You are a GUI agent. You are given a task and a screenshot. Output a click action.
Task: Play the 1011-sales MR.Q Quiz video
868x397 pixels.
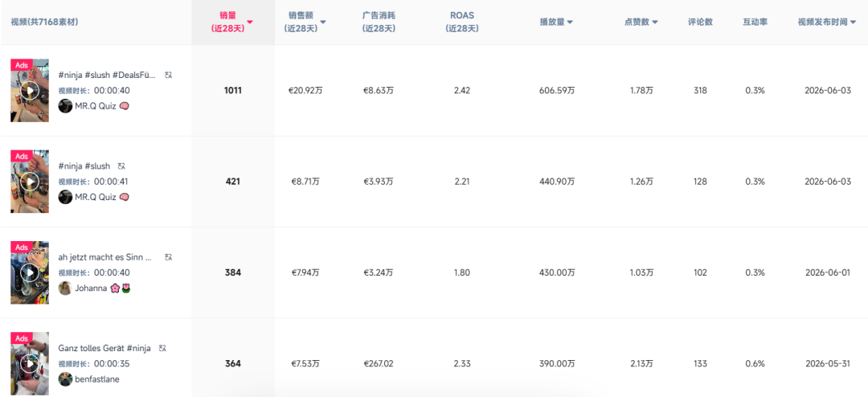pyautogui.click(x=30, y=90)
